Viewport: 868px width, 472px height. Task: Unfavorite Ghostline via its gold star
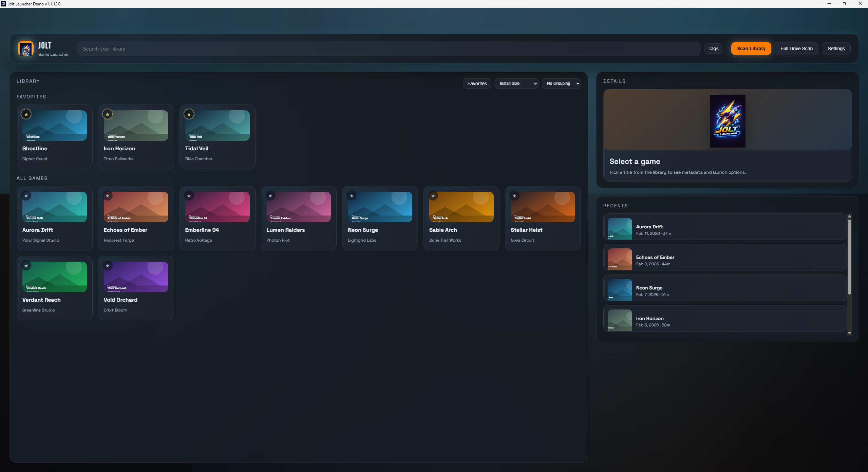(26, 114)
